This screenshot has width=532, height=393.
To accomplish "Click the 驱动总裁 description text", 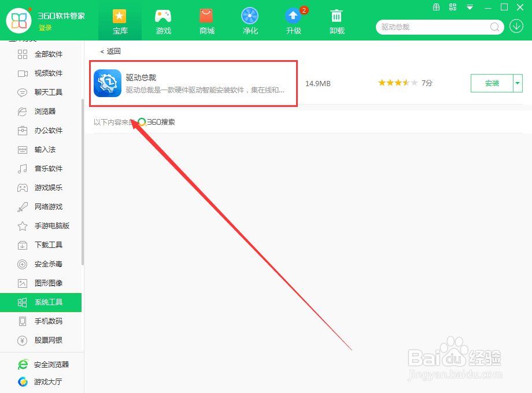I will (x=205, y=90).
